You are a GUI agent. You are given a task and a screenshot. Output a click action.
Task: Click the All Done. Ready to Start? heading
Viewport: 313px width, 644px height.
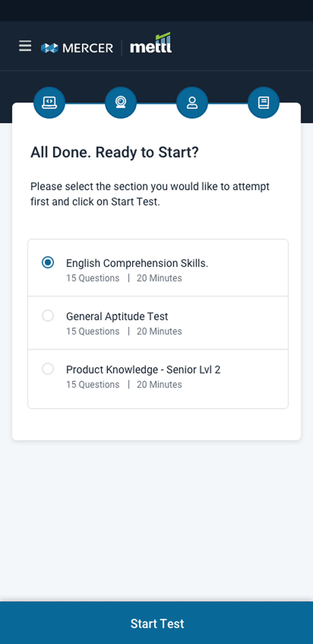tap(114, 152)
